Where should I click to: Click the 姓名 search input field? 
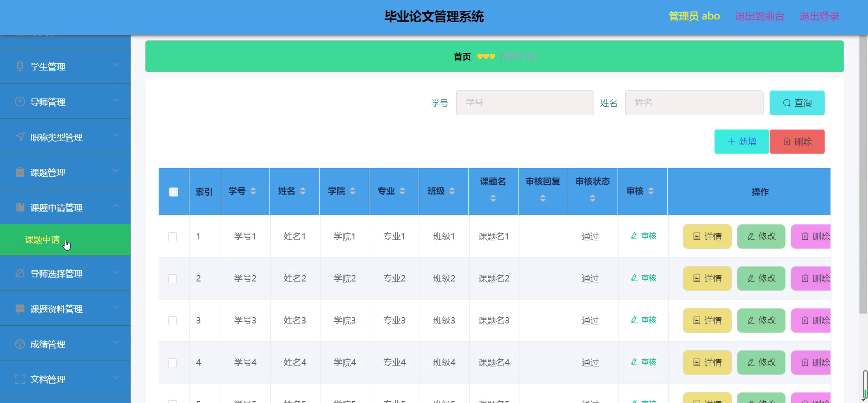[x=694, y=103]
